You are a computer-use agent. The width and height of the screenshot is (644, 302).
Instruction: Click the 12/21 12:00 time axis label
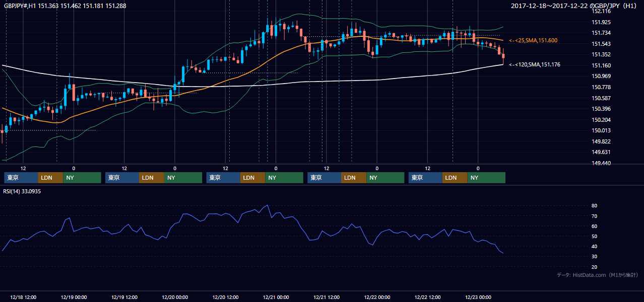(x=327, y=297)
